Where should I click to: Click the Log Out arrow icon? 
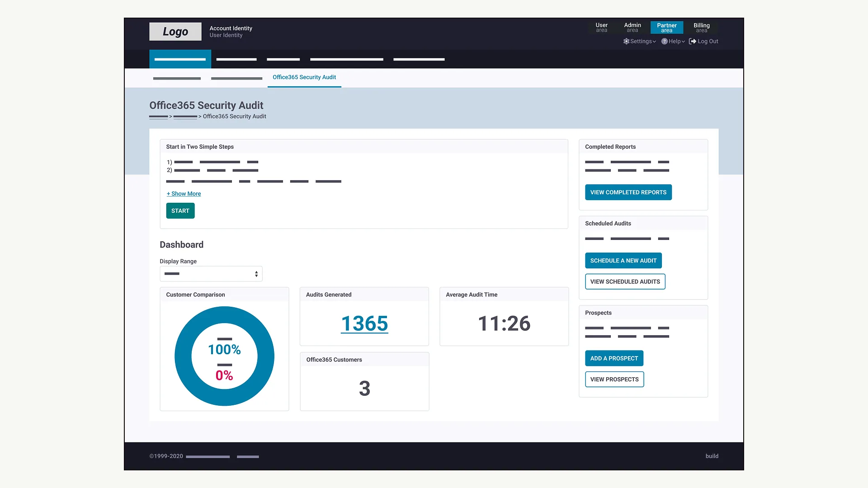[692, 41]
